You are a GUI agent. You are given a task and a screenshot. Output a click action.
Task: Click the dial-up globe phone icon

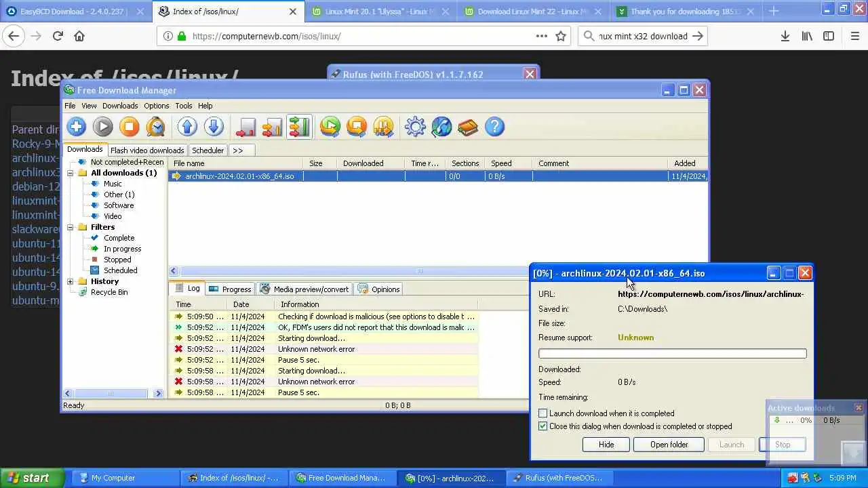tap(441, 127)
